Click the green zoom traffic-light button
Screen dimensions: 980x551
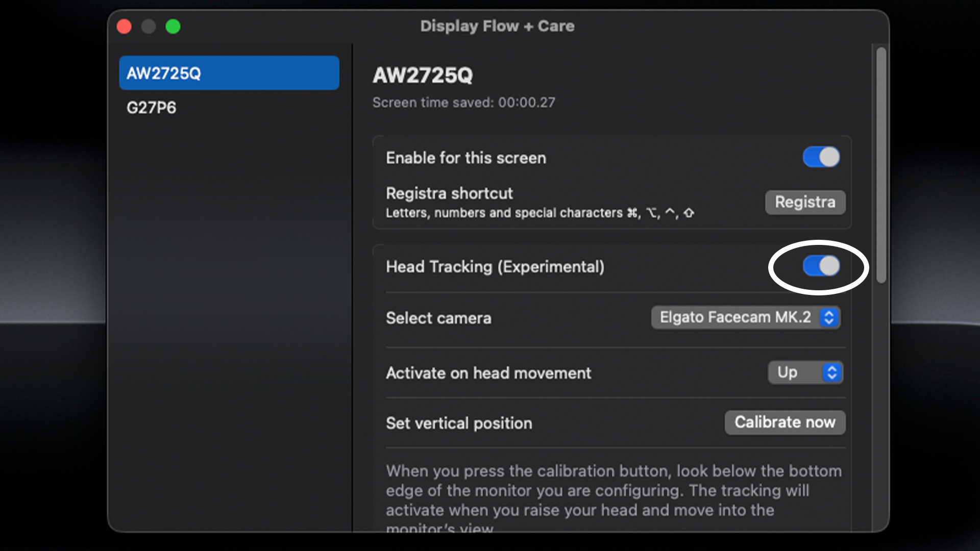click(173, 26)
